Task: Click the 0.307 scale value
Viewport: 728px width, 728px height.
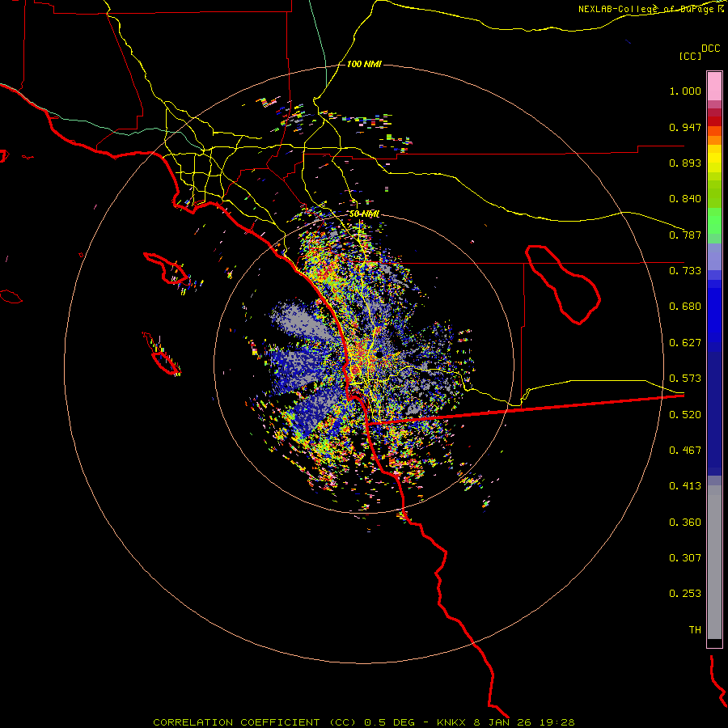Action: click(685, 558)
